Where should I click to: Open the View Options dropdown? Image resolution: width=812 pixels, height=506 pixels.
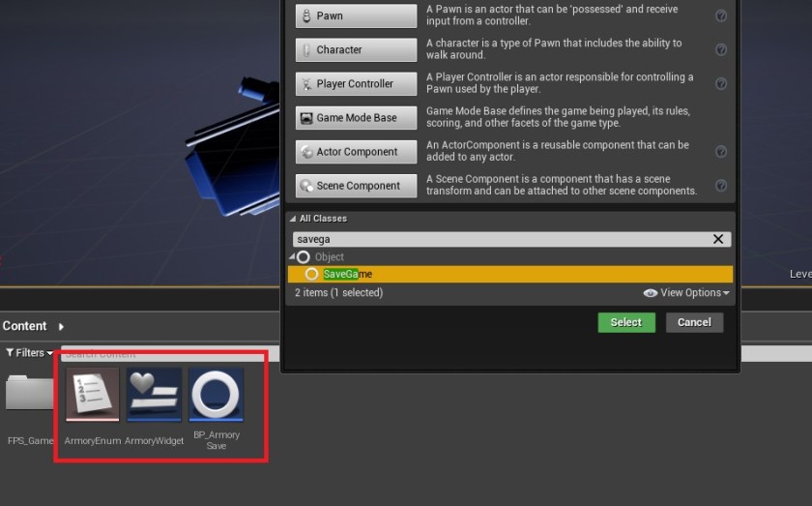click(x=686, y=293)
